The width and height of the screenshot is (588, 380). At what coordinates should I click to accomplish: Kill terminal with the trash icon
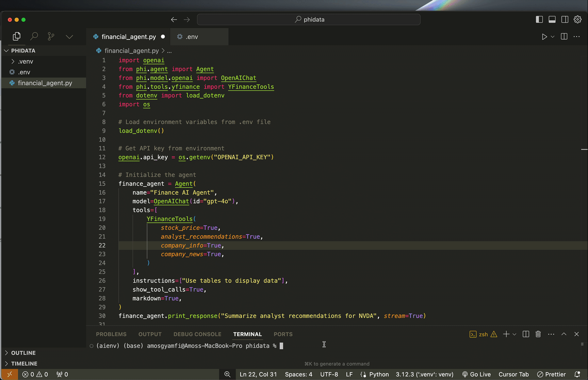tap(538, 334)
